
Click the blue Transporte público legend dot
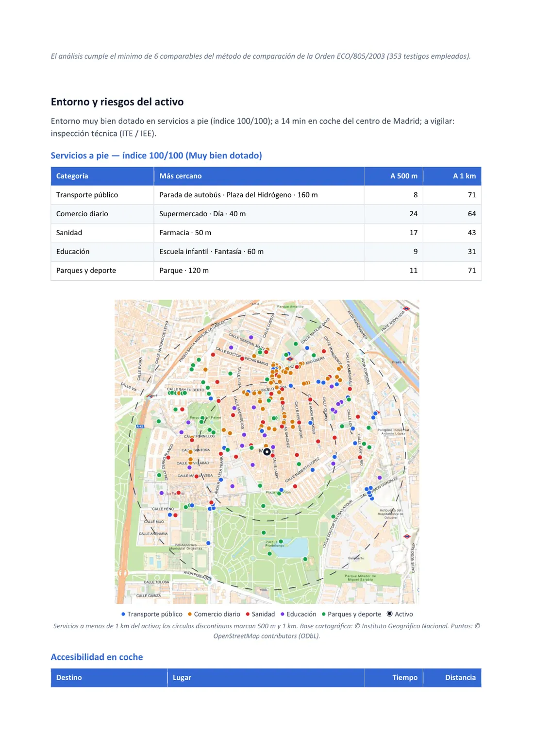[123, 614]
